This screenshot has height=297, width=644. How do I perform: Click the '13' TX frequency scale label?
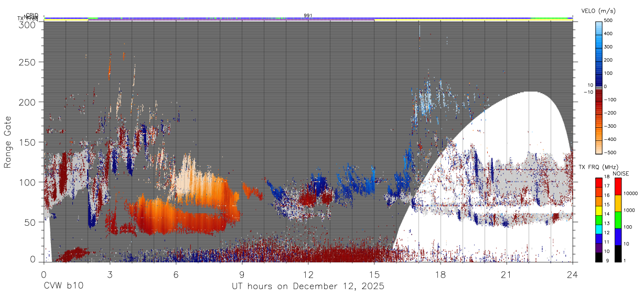pyautogui.click(x=607, y=224)
